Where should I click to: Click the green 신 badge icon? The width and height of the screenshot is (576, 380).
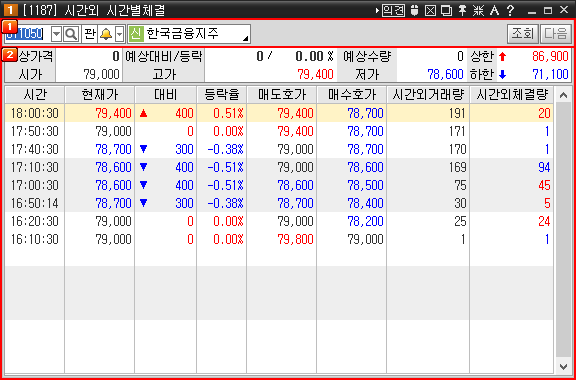coord(136,34)
